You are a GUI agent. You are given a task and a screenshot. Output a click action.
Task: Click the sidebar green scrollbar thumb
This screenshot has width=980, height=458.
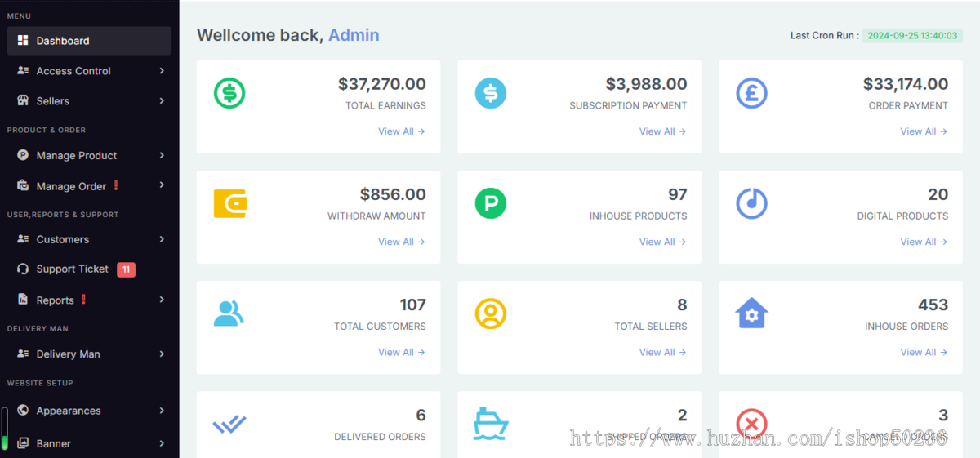pyautogui.click(x=4, y=443)
